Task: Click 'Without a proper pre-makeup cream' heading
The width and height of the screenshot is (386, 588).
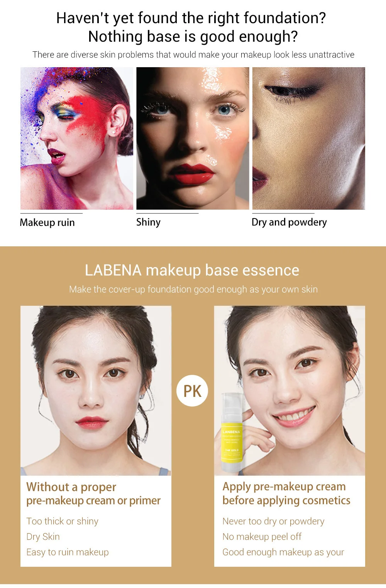Action: point(93,493)
